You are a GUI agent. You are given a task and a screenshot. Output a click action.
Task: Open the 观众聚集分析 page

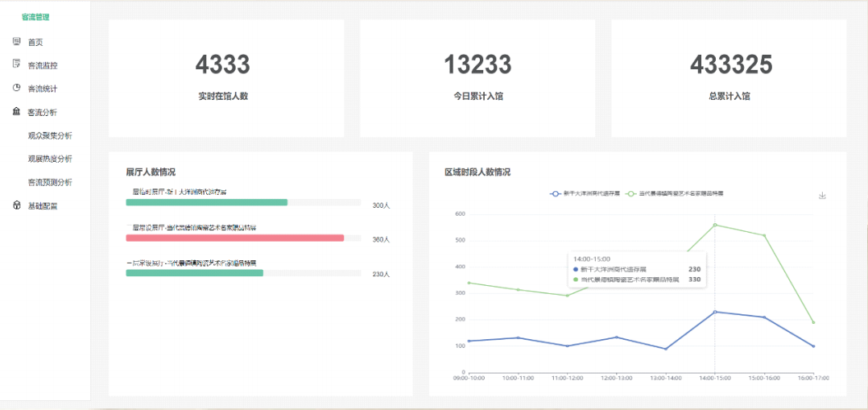50,135
